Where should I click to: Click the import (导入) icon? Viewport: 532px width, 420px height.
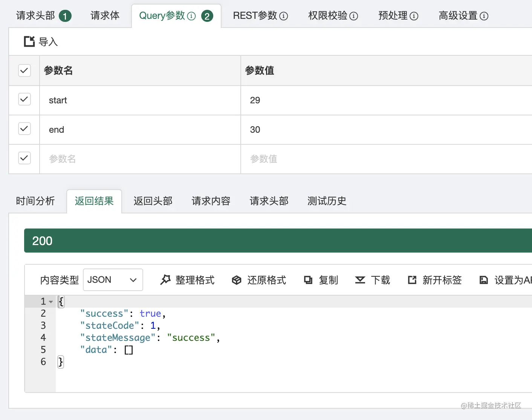(29, 41)
